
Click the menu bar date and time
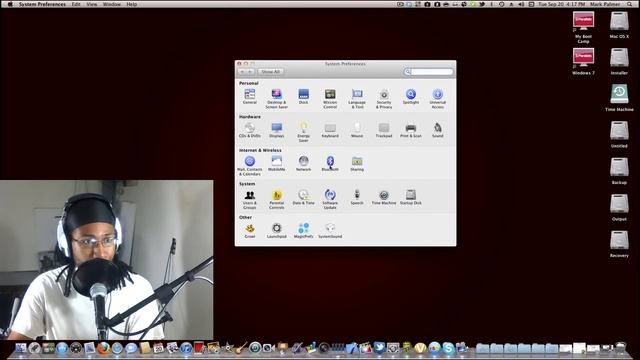click(561, 4)
